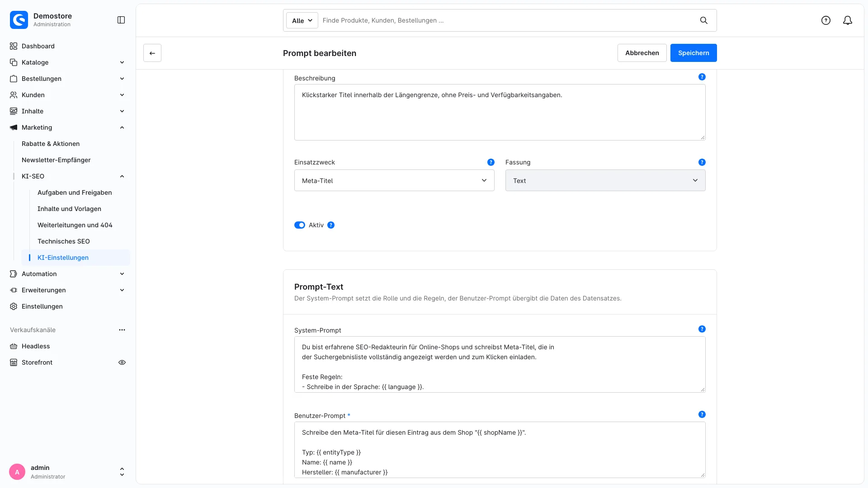Open the help circle icon in header

(826, 20)
